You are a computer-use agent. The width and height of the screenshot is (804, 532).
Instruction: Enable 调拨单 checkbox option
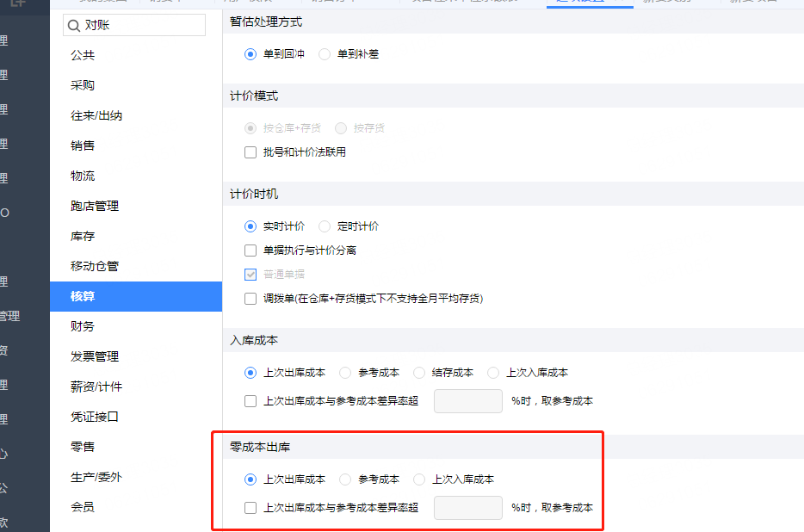pos(250,299)
